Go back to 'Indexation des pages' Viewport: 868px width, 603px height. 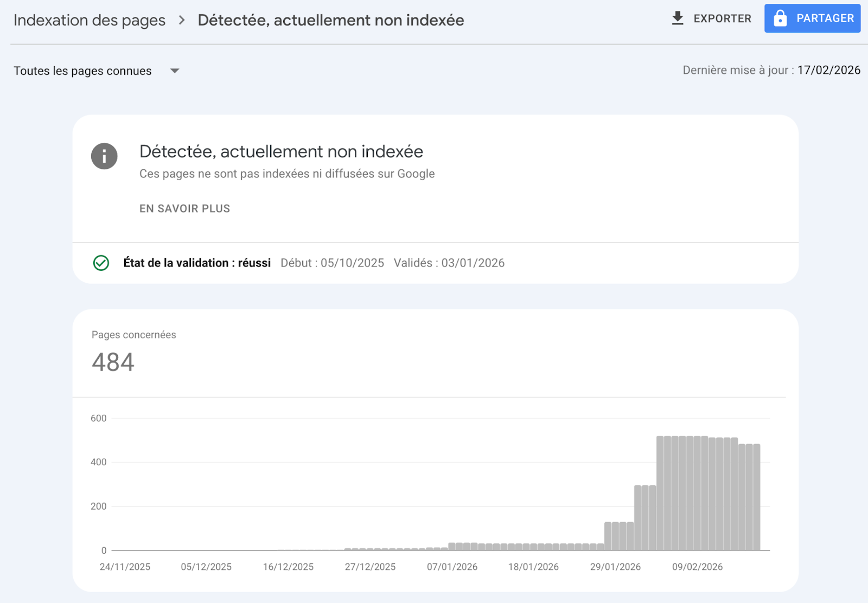pyautogui.click(x=90, y=21)
